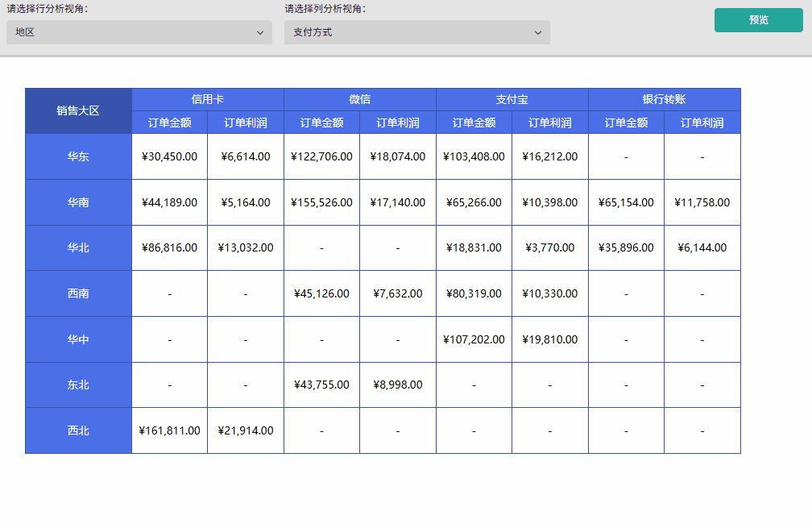Select the 信用卡 column group header
Image resolution: width=812 pixels, height=528 pixels.
tap(208, 99)
